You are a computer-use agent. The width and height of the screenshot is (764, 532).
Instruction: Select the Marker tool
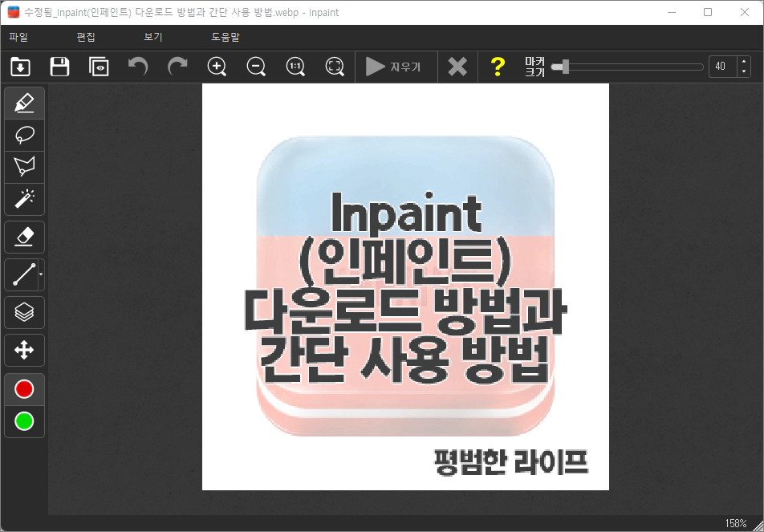pyautogui.click(x=24, y=104)
